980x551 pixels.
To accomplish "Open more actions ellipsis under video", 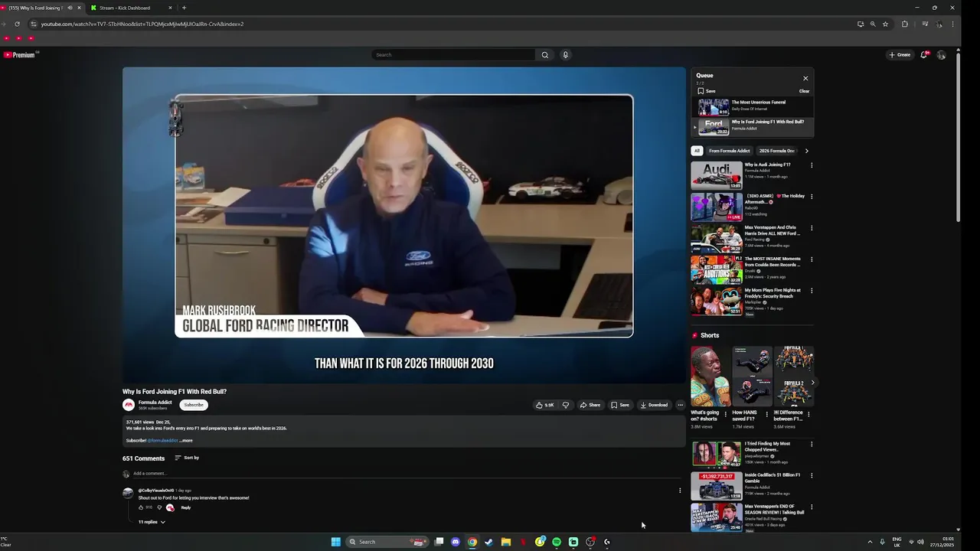I will (x=680, y=405).
